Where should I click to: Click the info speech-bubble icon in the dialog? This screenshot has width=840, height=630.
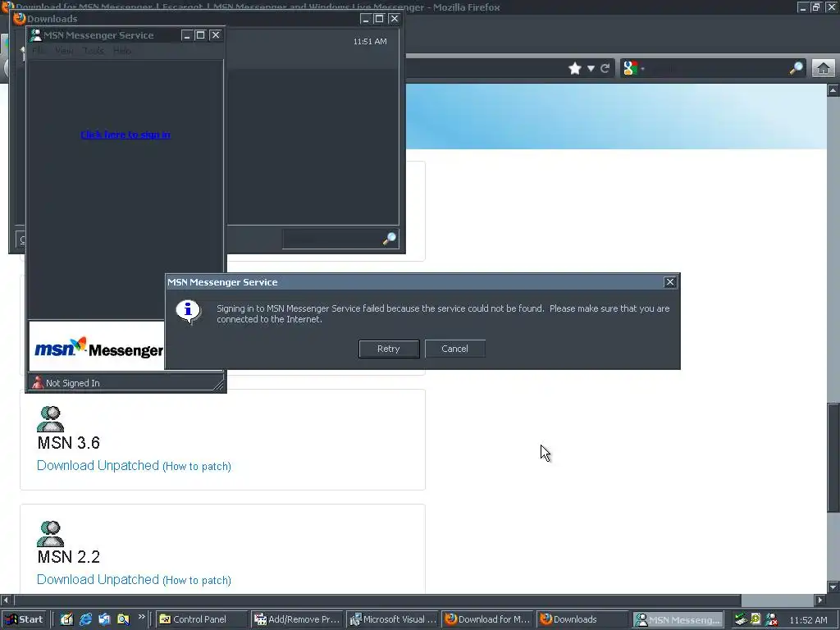point(188,311)
